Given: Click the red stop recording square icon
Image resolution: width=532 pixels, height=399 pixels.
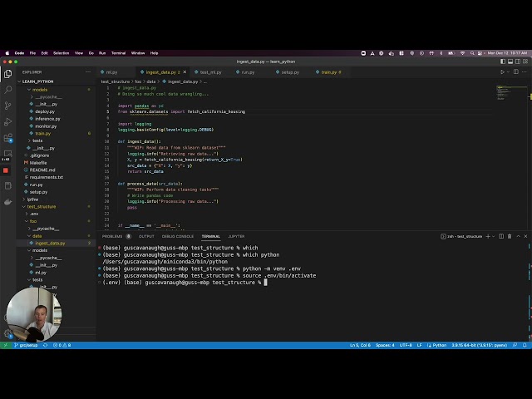Looking at the screenshot, I should click(x=6, y=170).
